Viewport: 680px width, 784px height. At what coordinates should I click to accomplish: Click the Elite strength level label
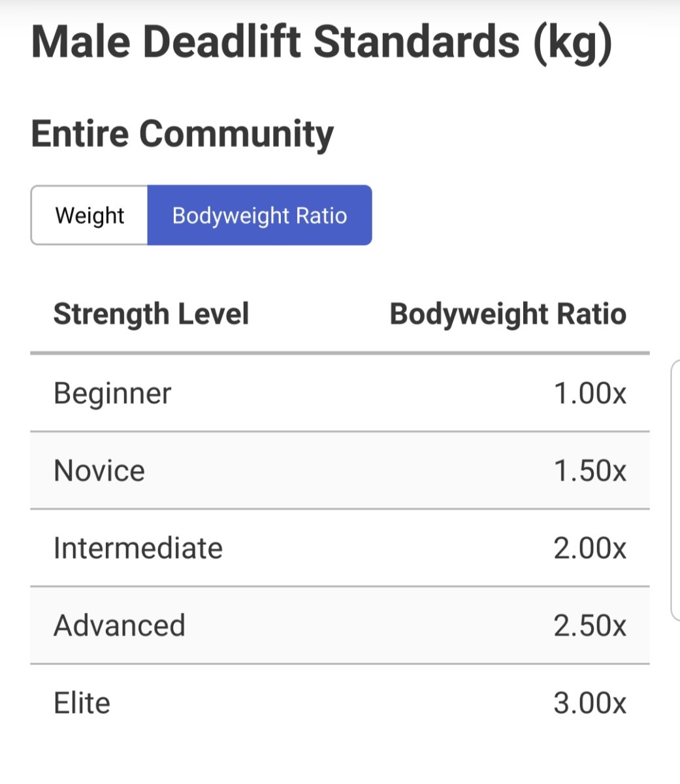(x=82, y=703)
